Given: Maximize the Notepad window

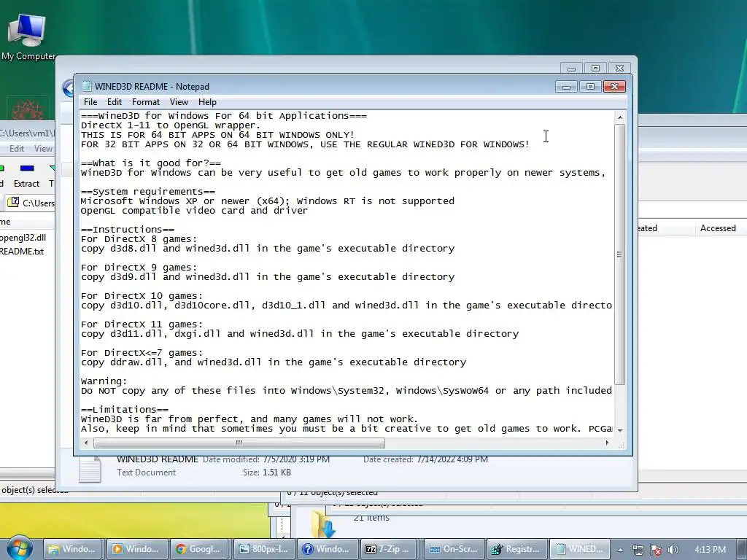Looking at the screenshot, I should [x=589, y=87].
